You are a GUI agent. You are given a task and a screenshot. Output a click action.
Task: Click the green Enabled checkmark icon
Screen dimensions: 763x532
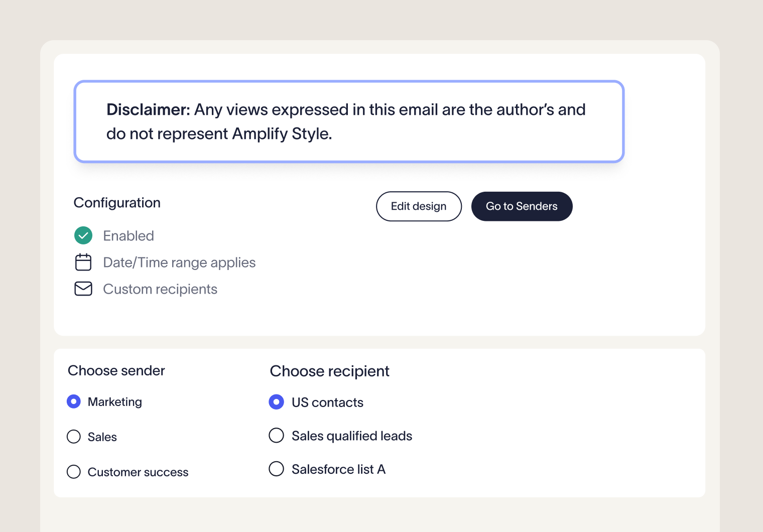(83, 235)
